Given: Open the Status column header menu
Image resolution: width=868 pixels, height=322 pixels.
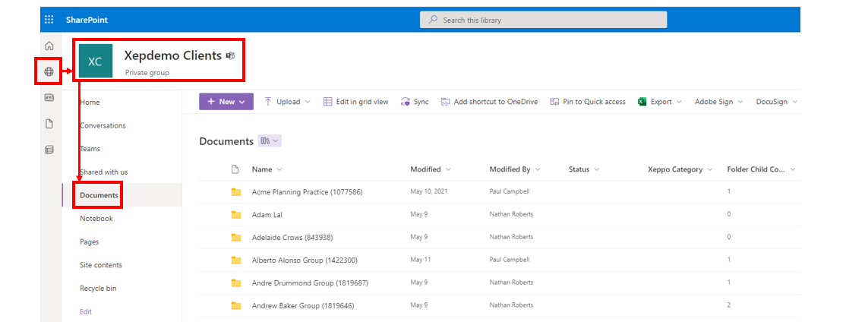Looking at the screenshot, I should coord(584,169).
